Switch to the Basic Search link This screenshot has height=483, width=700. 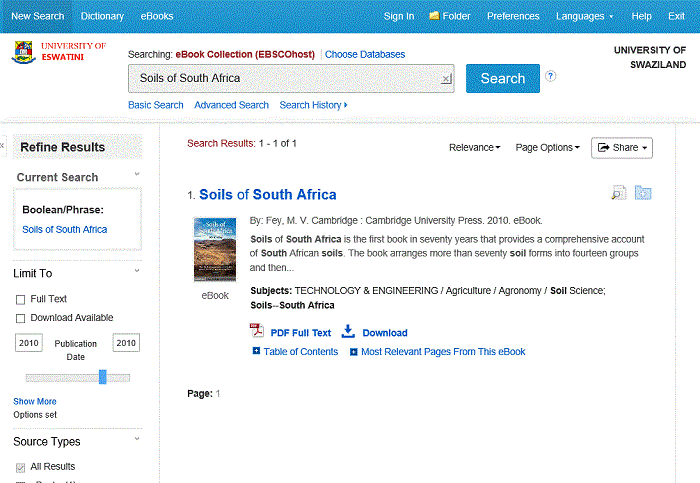pyautogui.click(x=156, y=105)
